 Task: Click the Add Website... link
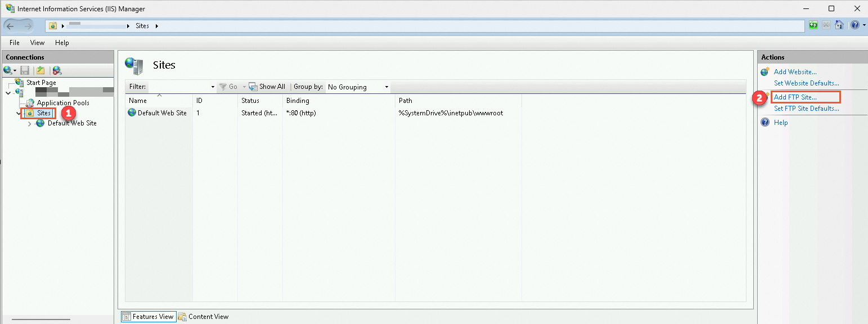[795, 71]
